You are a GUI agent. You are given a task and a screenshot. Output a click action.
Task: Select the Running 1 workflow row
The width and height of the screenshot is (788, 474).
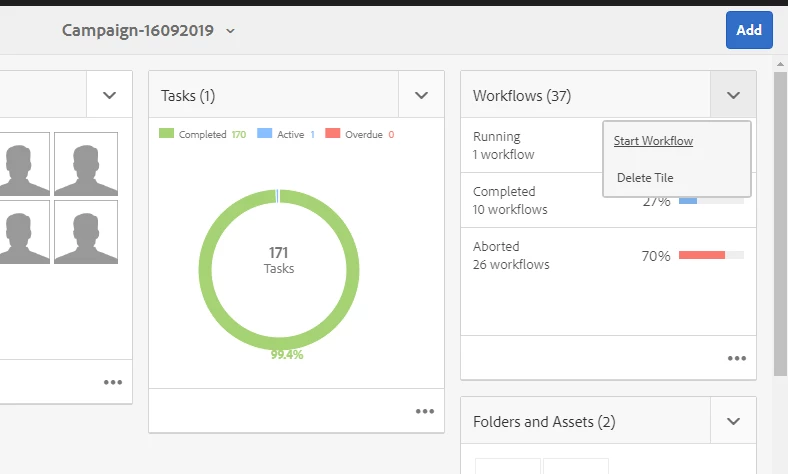point(531,145)
